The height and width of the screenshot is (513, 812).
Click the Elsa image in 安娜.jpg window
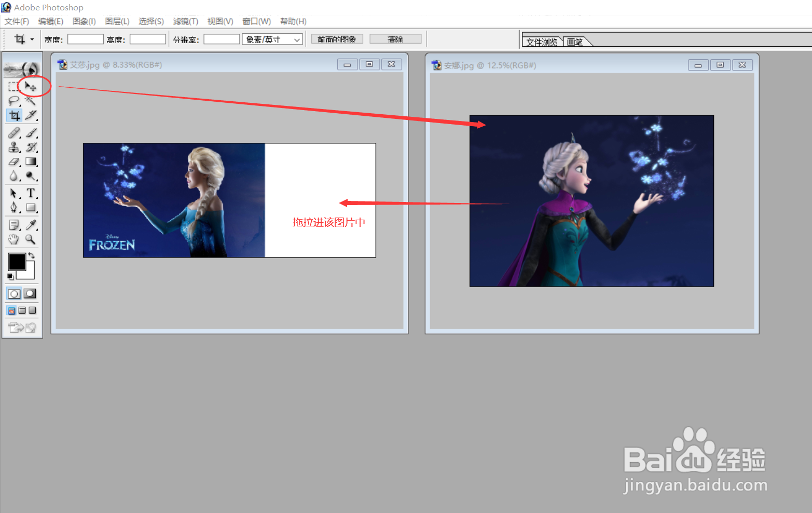591,201
